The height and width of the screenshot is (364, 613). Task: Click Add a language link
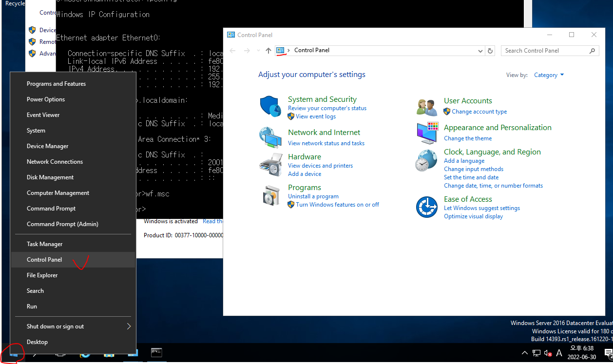point(464,161)
